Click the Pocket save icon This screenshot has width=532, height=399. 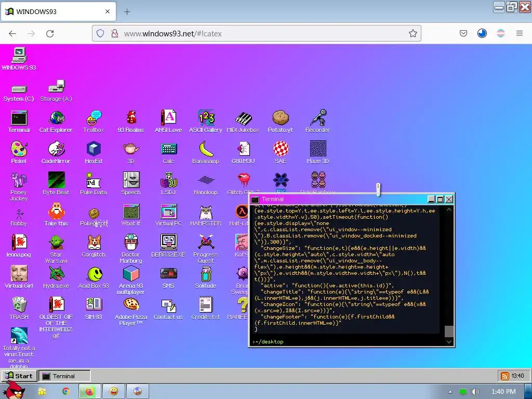coord(463,33)
